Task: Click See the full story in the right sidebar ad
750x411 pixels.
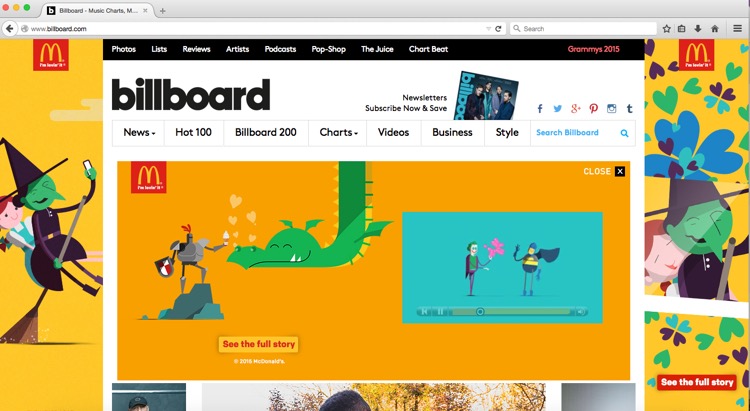Action: (696, 382)
